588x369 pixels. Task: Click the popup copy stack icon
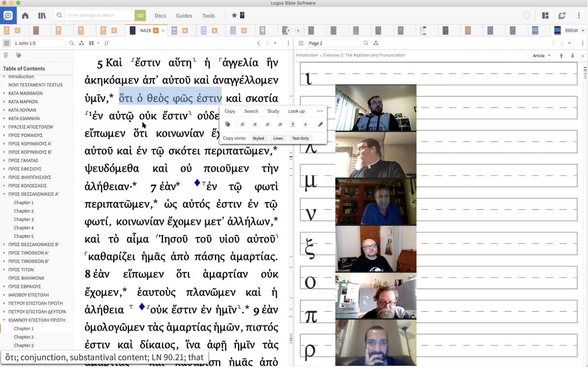[x=228, y=124]
